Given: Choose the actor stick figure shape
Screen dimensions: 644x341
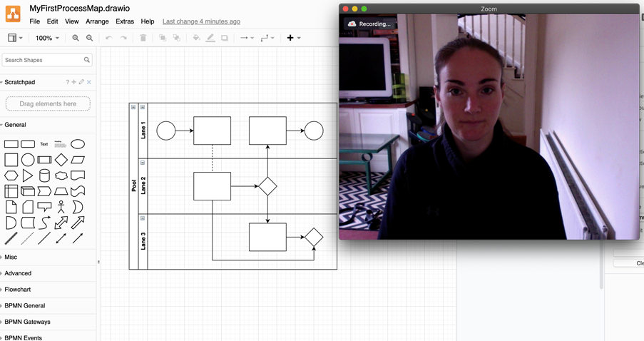Looking at the screenshot, I should coord(61,207).
